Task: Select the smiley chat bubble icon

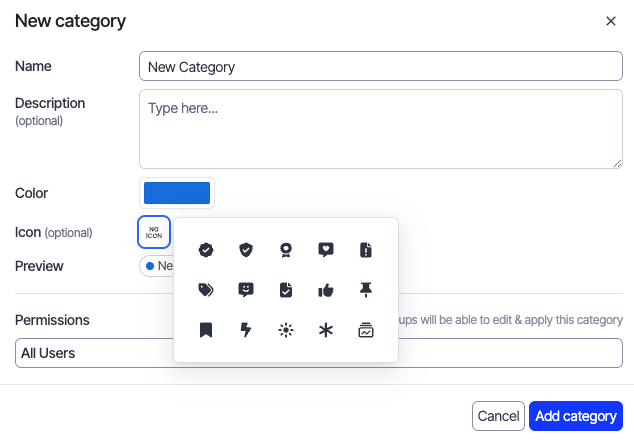Action: coord(246,290)
